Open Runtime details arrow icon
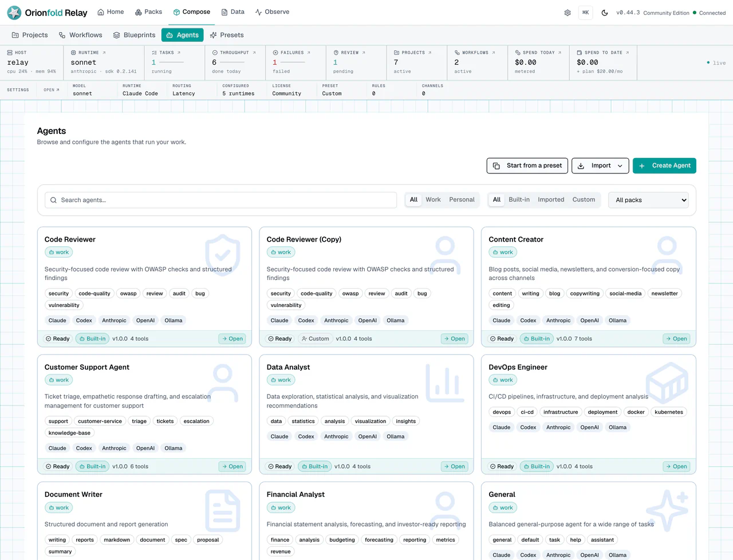 click(104, 53)
